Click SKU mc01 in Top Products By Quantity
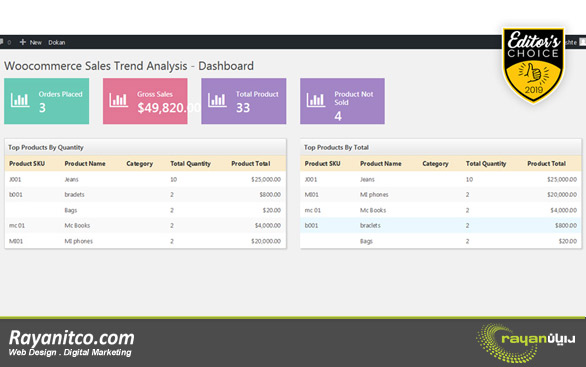Image resolution: width=586 pixels, height=367 pixels. (17, 226)
